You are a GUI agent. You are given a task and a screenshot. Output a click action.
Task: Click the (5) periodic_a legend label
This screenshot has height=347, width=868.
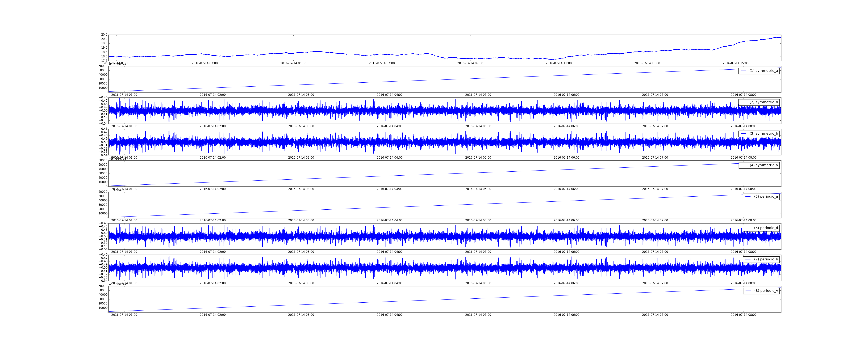(x=766, y=196)
